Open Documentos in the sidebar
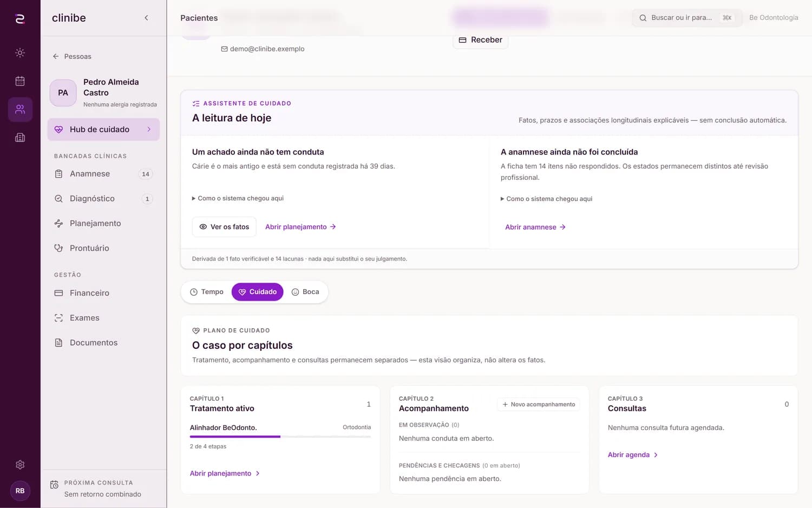Screen dimensions: 812x508 103,343
